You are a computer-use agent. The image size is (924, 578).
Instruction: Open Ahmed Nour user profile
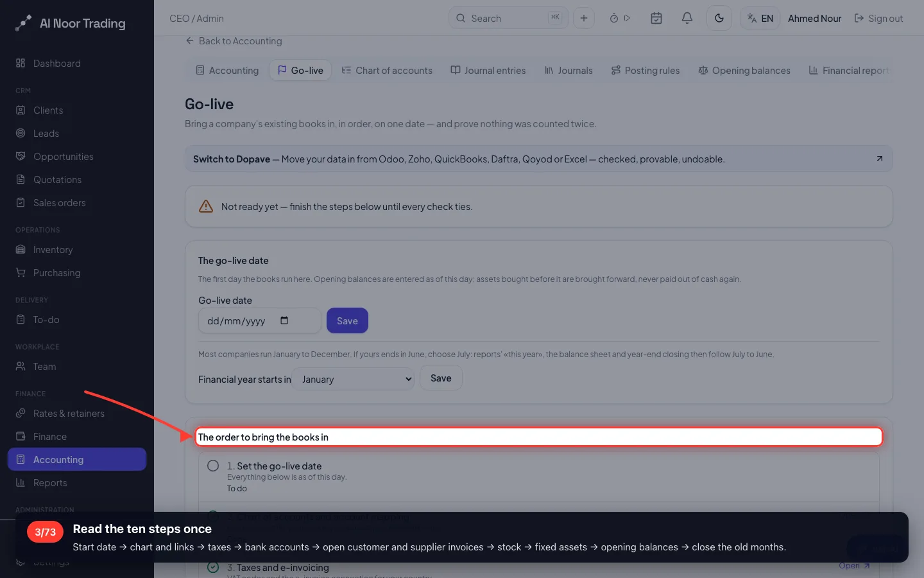814,18
